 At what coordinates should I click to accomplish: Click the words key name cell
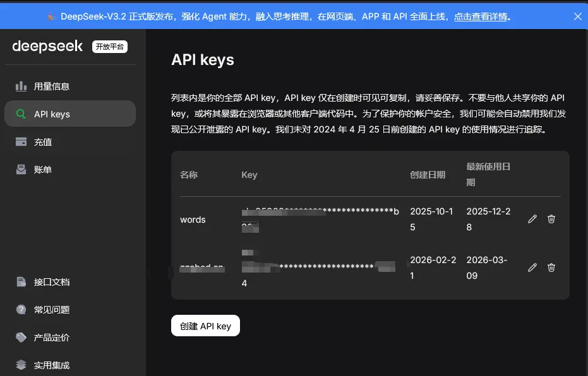click(193, 220)
